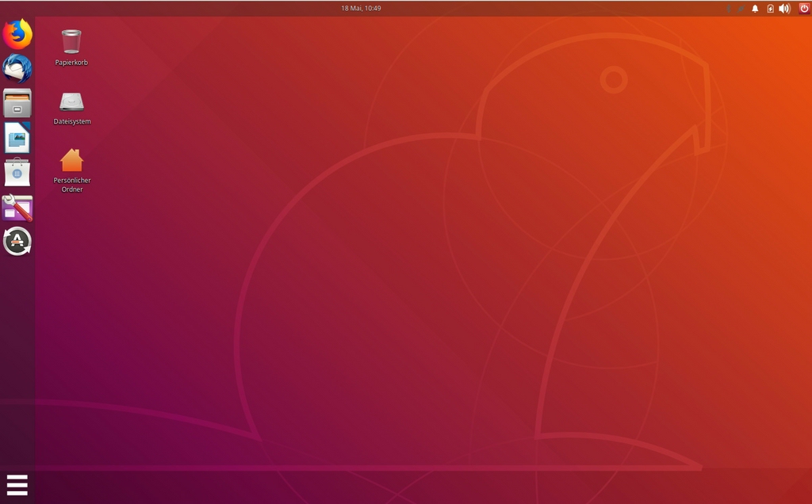
Task: Open the disconnected network indicator
Action: pyautogui.click(x=741, y=8)
